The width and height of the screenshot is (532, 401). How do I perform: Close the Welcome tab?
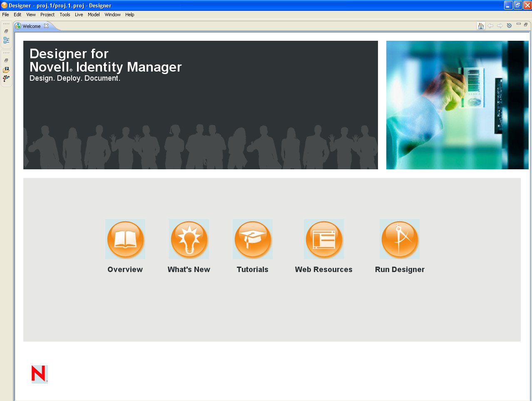click(x=46, y=26)
